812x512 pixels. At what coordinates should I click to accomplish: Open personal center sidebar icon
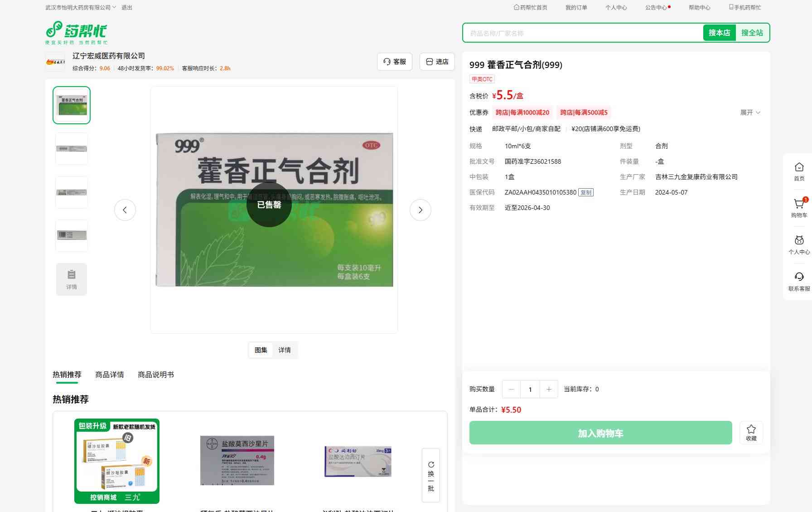pyautogui.click(x=799, y=241)
